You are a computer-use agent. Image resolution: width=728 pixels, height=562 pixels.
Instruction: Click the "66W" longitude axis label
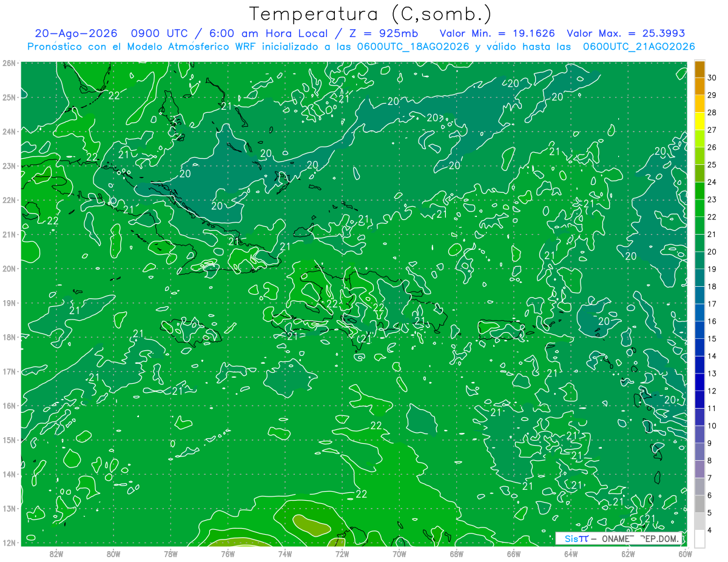tap(514, 554)
